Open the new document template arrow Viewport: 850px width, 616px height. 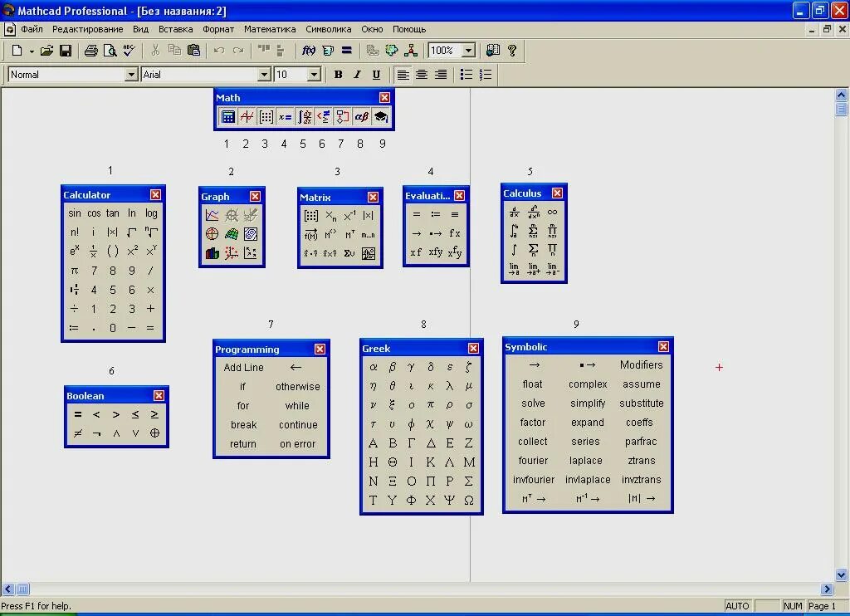click(32, 51)
